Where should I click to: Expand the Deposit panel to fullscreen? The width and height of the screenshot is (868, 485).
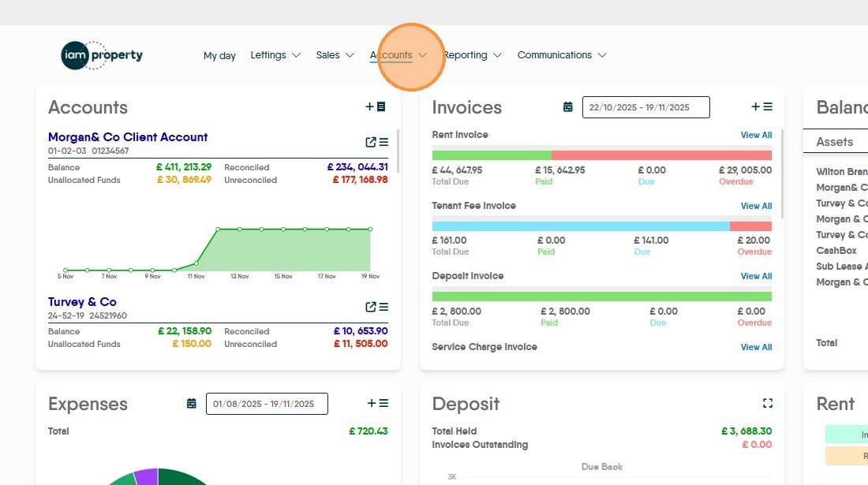(x=767, y=403)
